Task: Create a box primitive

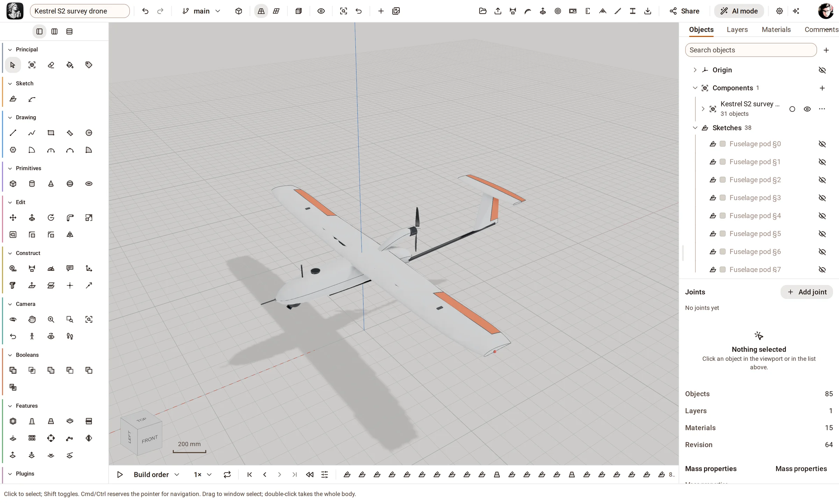Action: [x=13, y=184]
